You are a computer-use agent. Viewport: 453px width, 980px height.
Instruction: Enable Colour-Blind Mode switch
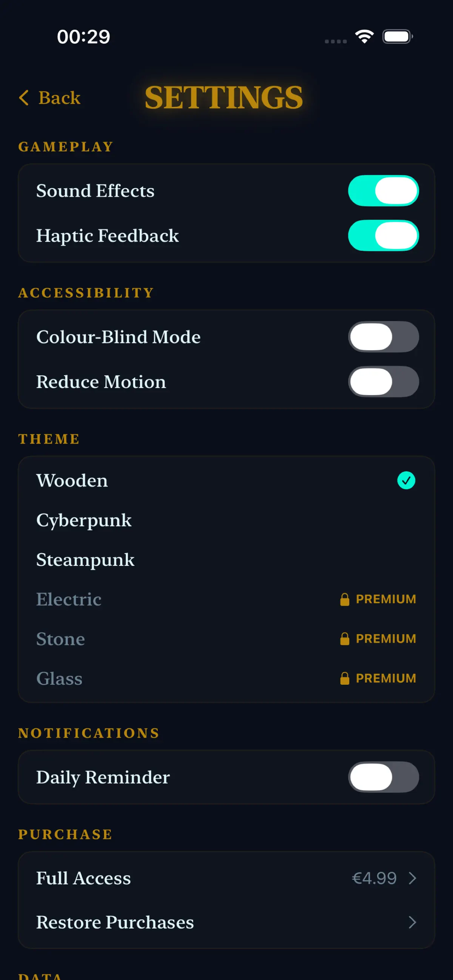pyautogui.click(x=384, y=337)
